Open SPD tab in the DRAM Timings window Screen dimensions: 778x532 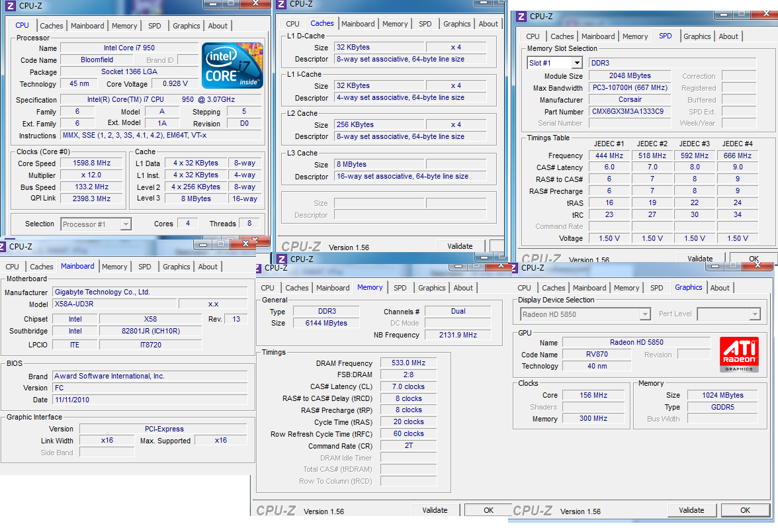click(x=400, y=288)
